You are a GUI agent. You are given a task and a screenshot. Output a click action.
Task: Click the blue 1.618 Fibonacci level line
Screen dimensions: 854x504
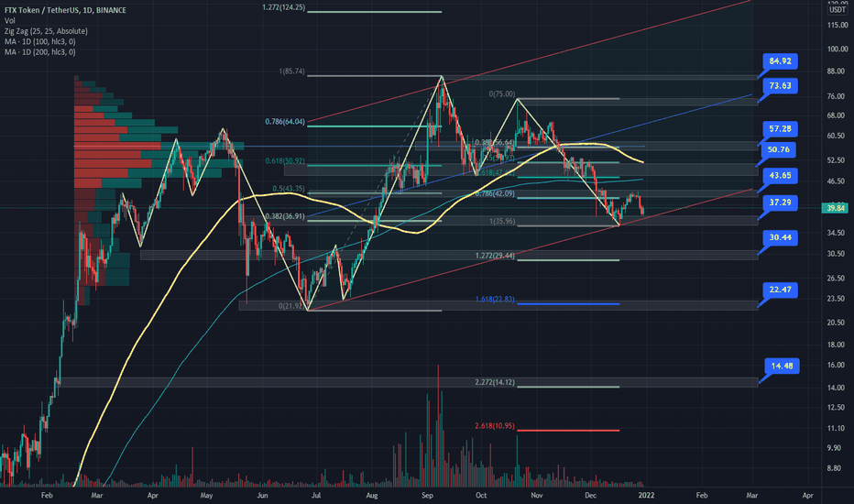pos(568,303)
